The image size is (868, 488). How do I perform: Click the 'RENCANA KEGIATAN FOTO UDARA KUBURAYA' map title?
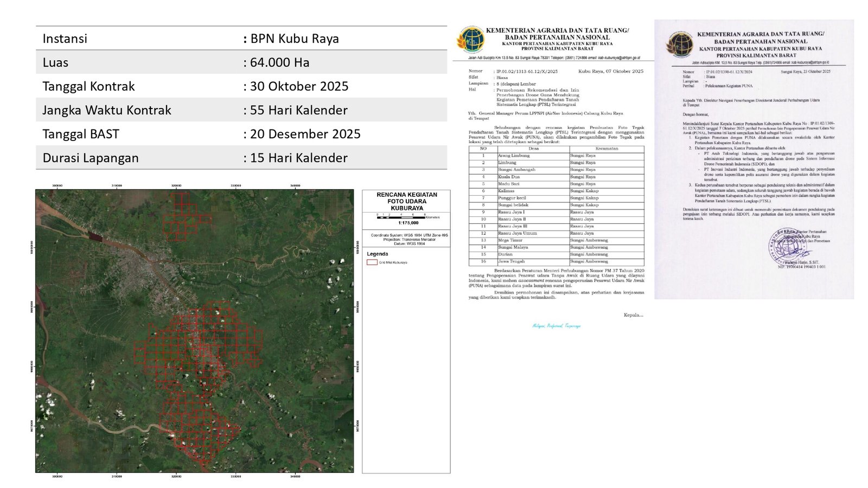pos(406,201)
